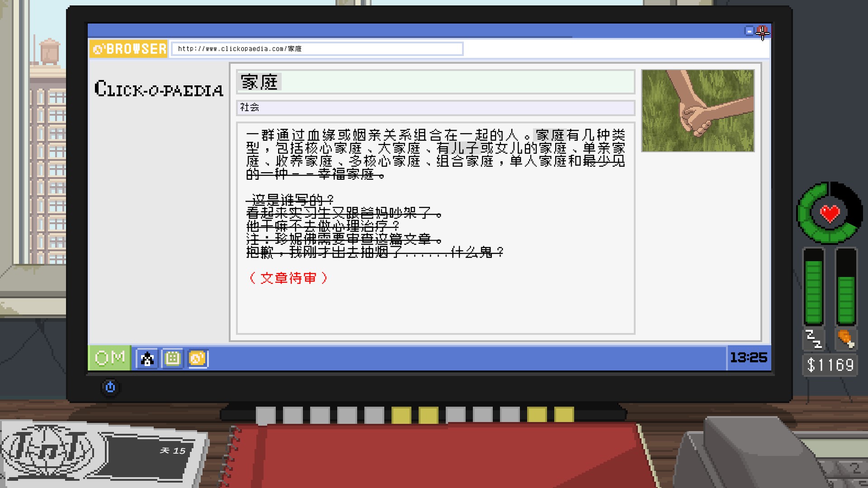Select the yellow Browser app in the taskbar
This screenshot has width=868, height=488.
[198, 359]
